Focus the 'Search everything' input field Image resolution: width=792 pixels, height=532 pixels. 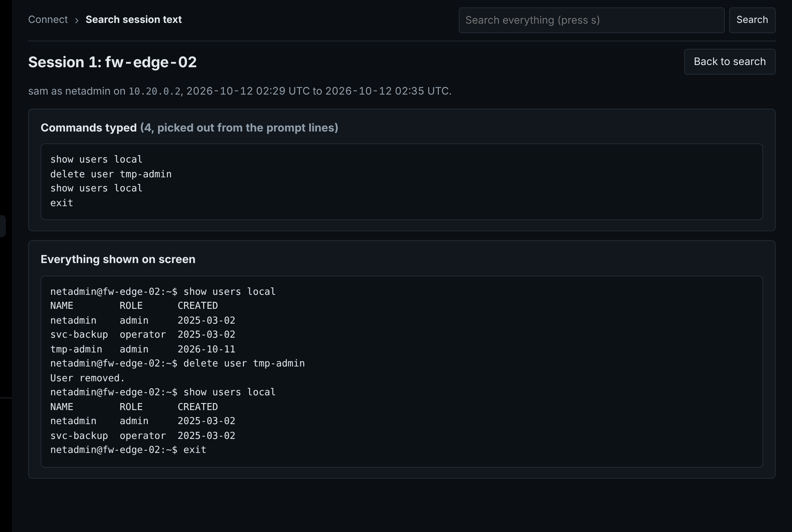(x=591, y=20)
